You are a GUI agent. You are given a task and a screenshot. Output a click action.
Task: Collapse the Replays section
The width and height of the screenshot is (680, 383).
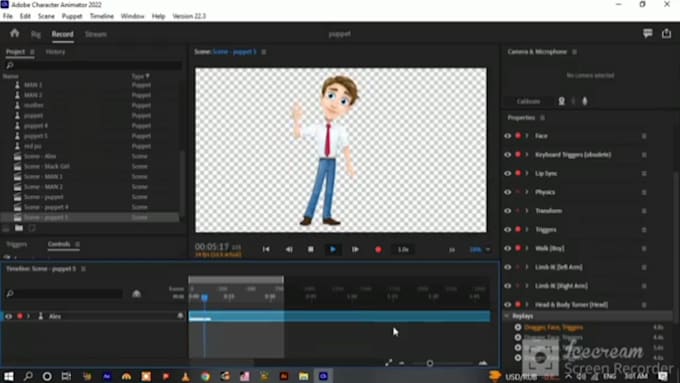[507, 316]
